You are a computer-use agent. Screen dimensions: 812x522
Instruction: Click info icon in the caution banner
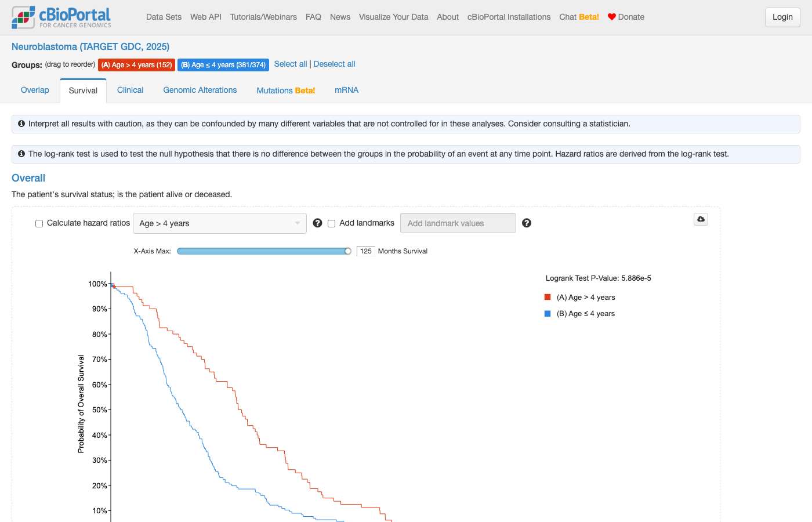[21, 124]
